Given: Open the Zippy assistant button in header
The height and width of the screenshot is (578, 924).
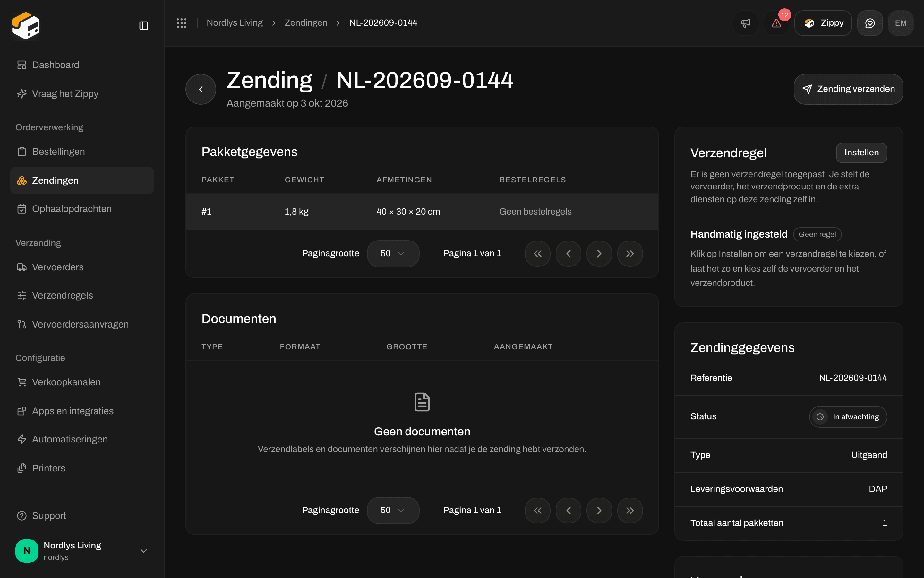Looking at the screenshot, I should (823, 23).
